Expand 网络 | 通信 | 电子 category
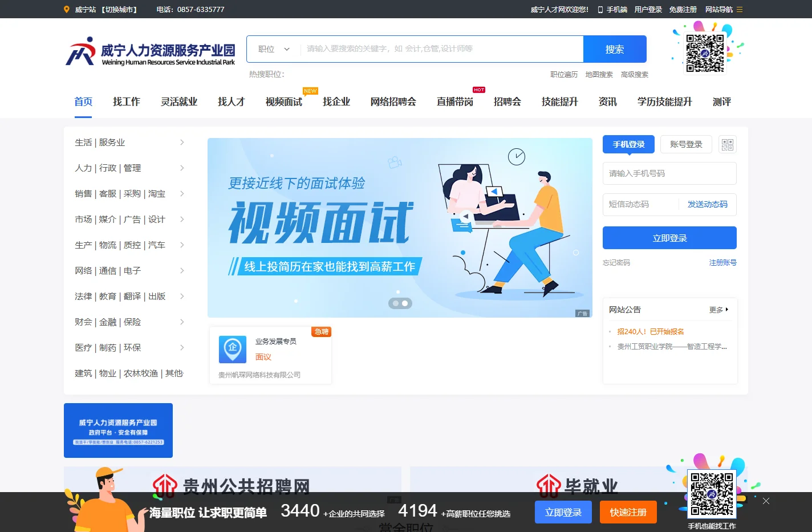Image resolution: width=812 pixels, height=532 pixels. tap(129, 270)
